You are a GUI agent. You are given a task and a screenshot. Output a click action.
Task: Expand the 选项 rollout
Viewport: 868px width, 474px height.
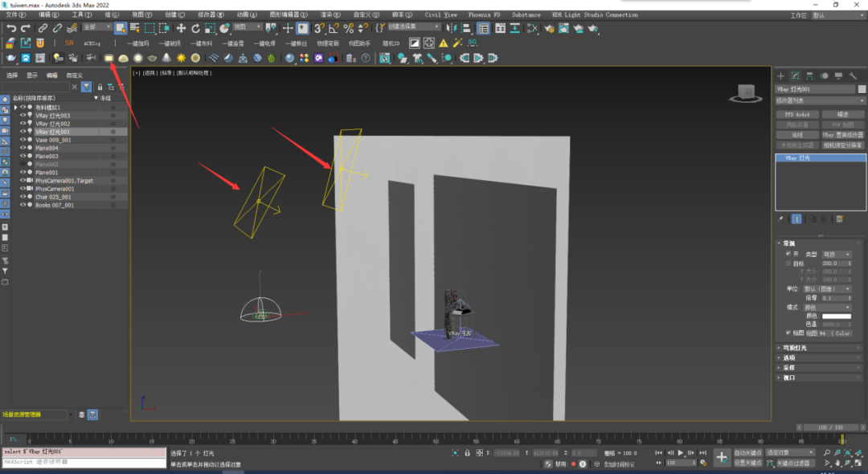[788, 358]
